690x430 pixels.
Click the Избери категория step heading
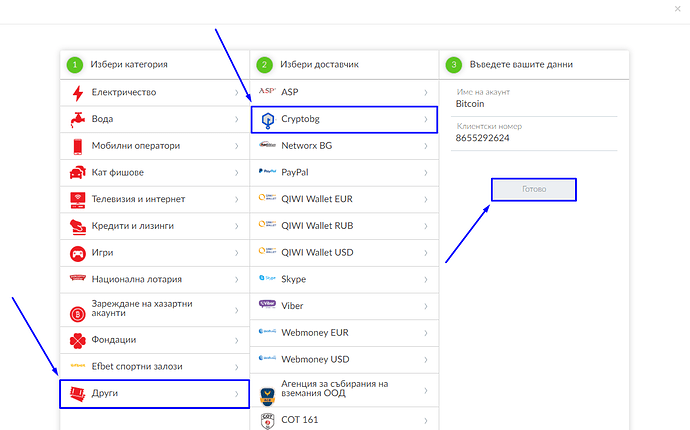(x=129, y=64)
